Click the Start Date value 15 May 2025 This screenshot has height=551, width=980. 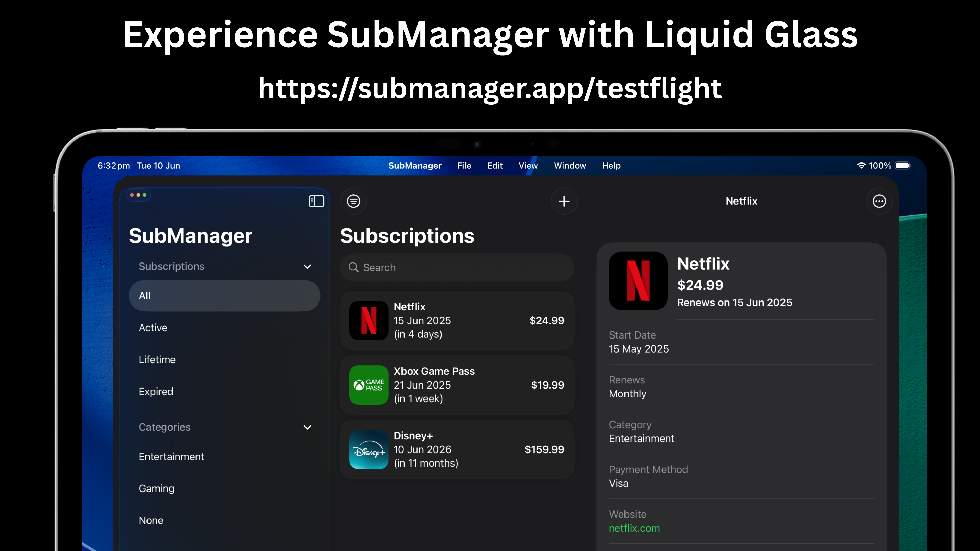(x=639, y=349)
